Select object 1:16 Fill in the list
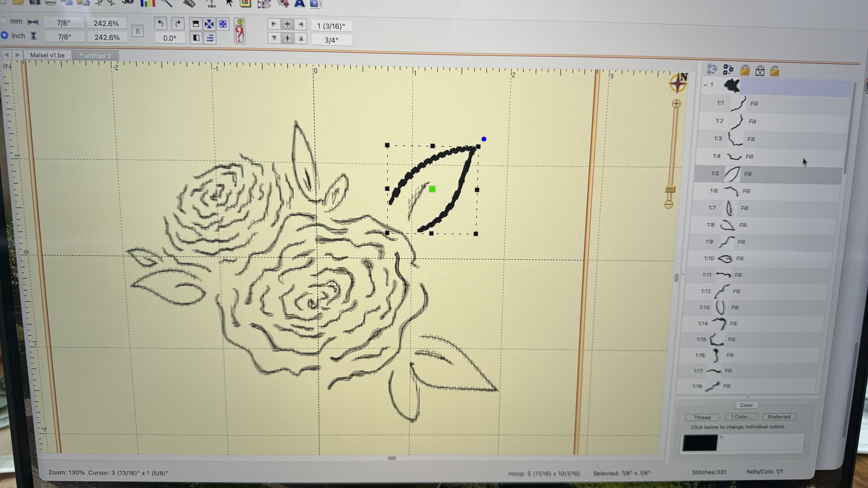The image size is (868, 488). [751, 355]
